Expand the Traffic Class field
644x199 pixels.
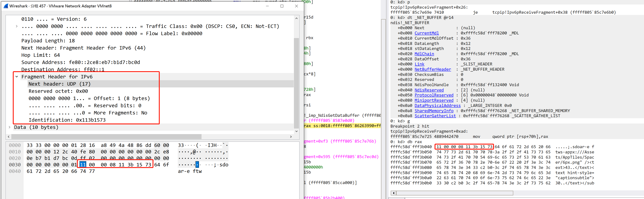(17, 26)
